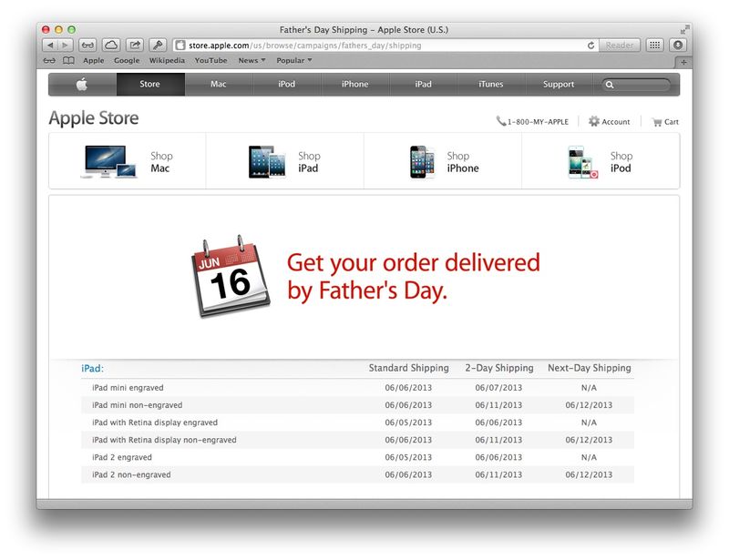Click the page favicon in address bar
The width and height of the screenshot is (729, 560).
[180, 46]
